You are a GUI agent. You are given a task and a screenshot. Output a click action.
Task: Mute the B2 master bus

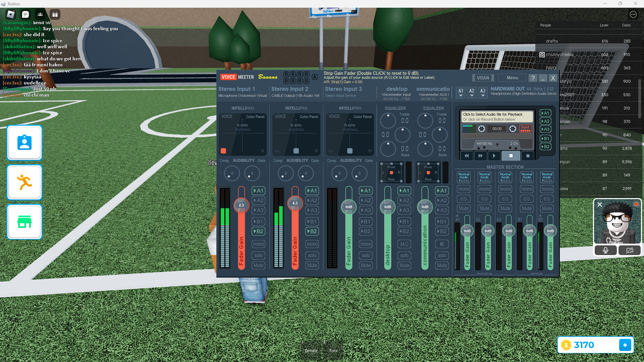coord(547,208)
